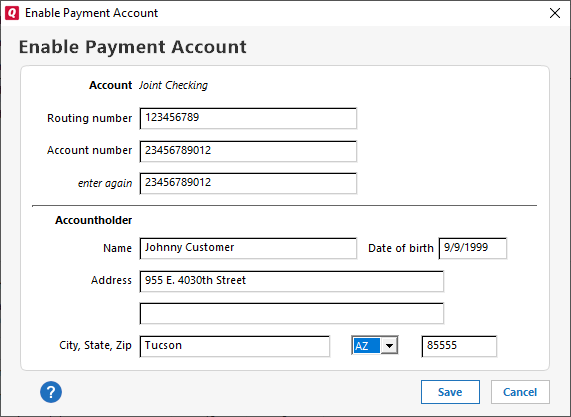The width and height of the screenshot is (571, 417).
Task: Click the Zip code field showing 85555
Action: (459, 346)
